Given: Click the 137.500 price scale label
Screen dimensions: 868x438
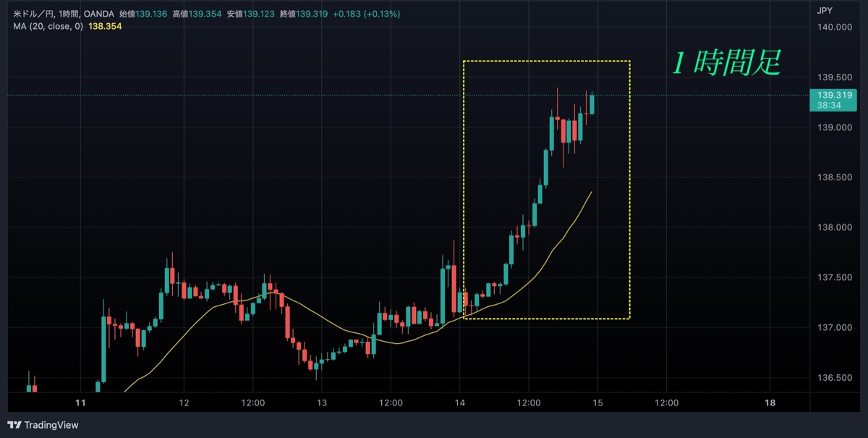Looking at the screenshot, I should [x=833, y=277].
